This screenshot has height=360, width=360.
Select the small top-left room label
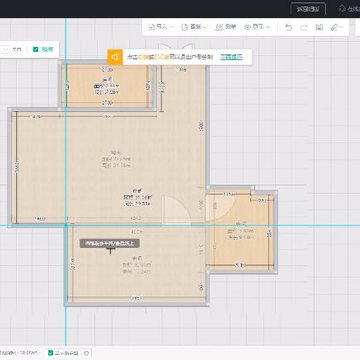[107, 86]
